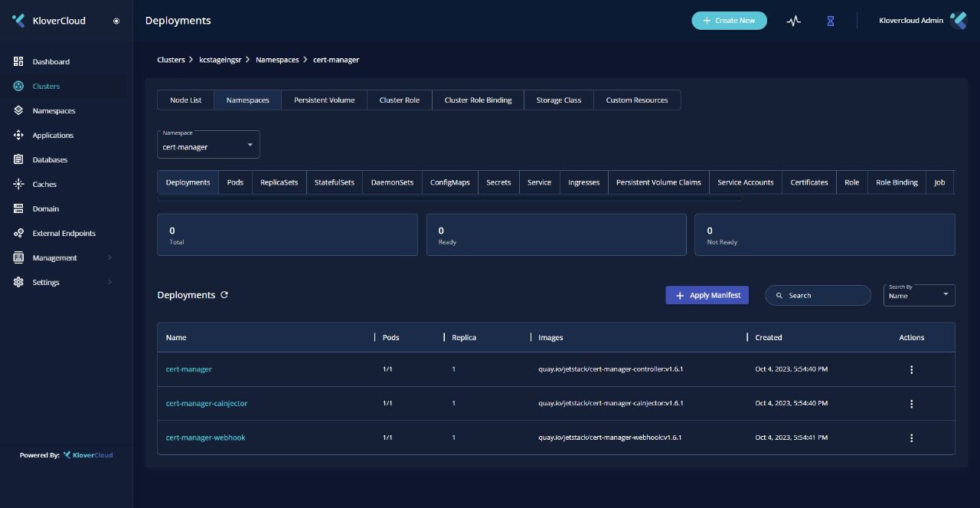Open External Endpoints in sidebar

pyautogui.click(x=64, y=233)
